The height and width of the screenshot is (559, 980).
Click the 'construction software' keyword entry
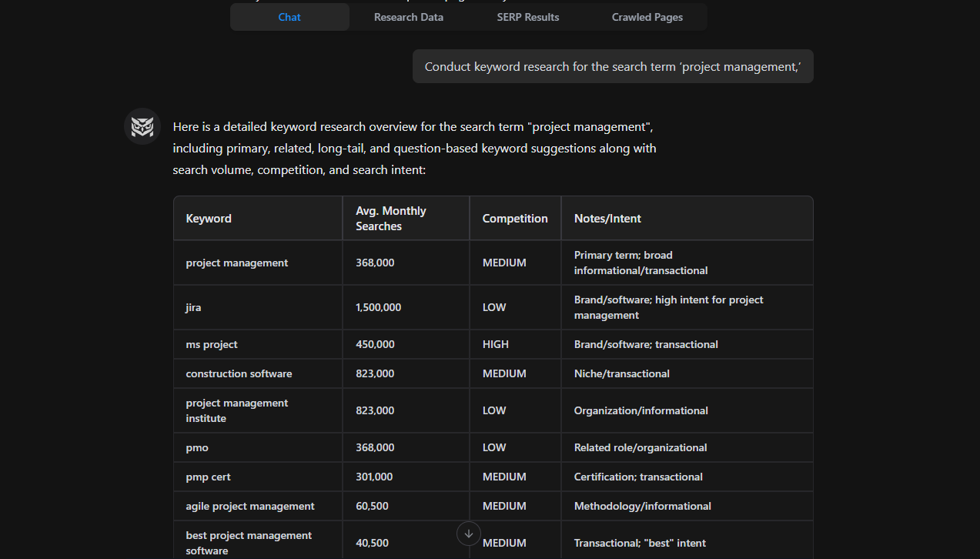pyautogui.click(x=239, y=373)
